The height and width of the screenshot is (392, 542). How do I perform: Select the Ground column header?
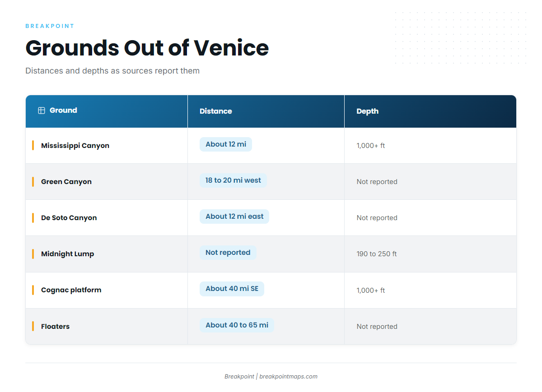(107, 111)
